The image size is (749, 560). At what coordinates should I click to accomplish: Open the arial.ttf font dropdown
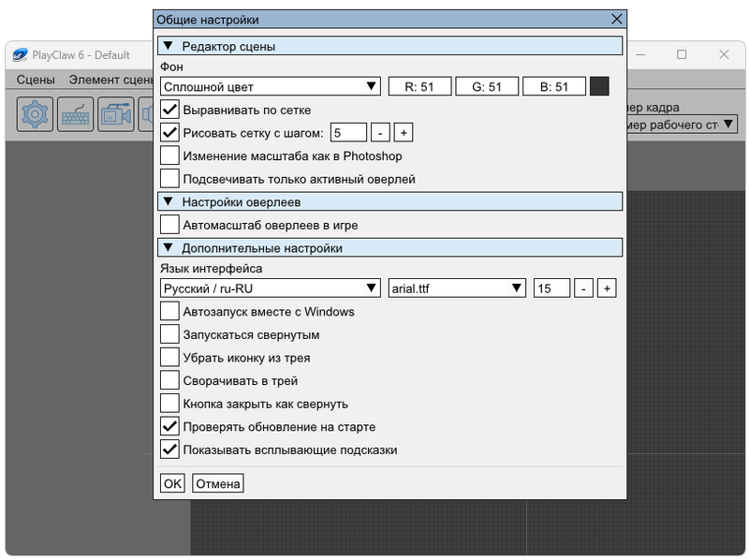457,288
